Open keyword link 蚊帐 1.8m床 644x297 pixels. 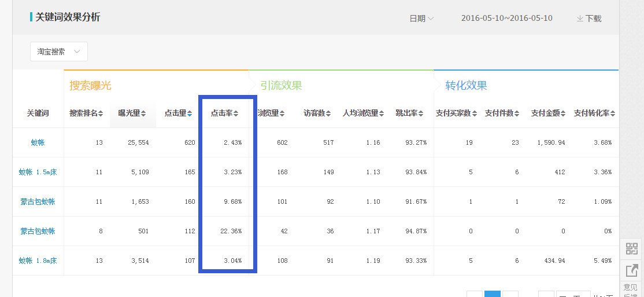point(38,261)
